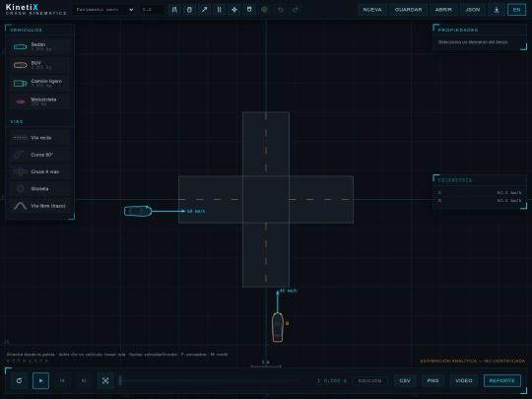Image resolution: width=532 pixels, height=399 pixels.
Task: Select the velocity arrow tool
Action: [204, 10]
